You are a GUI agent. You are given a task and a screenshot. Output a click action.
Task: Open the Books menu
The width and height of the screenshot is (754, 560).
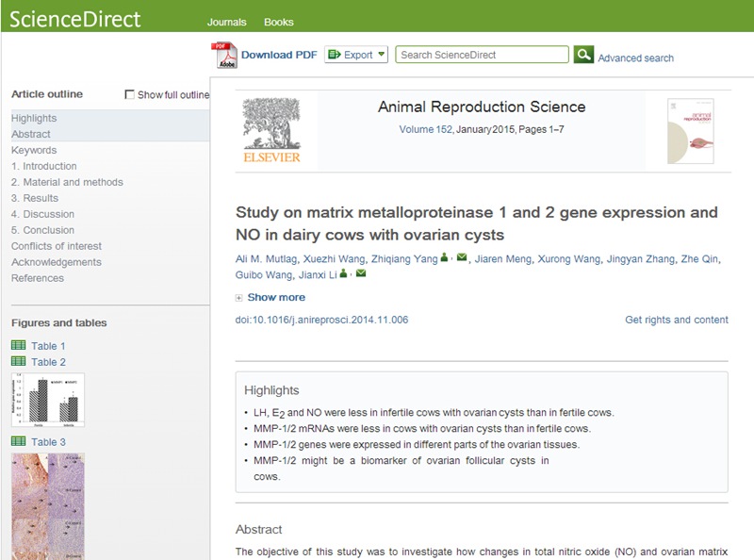278,22
